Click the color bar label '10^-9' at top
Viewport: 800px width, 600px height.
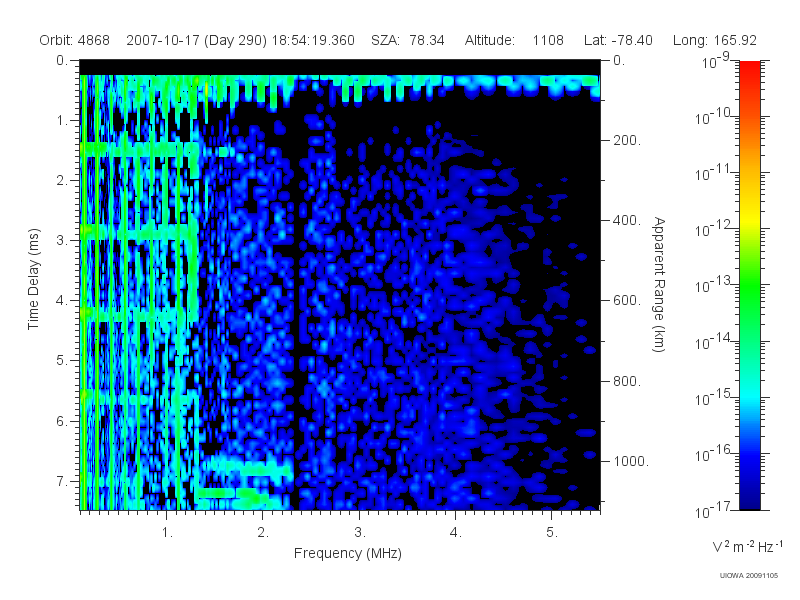click(x=716, y=61)
